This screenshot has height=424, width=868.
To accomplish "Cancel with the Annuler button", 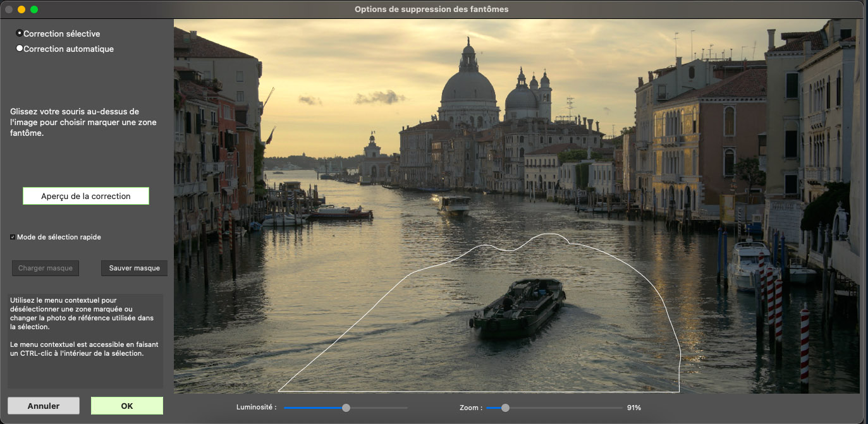I will coord(44,406).
